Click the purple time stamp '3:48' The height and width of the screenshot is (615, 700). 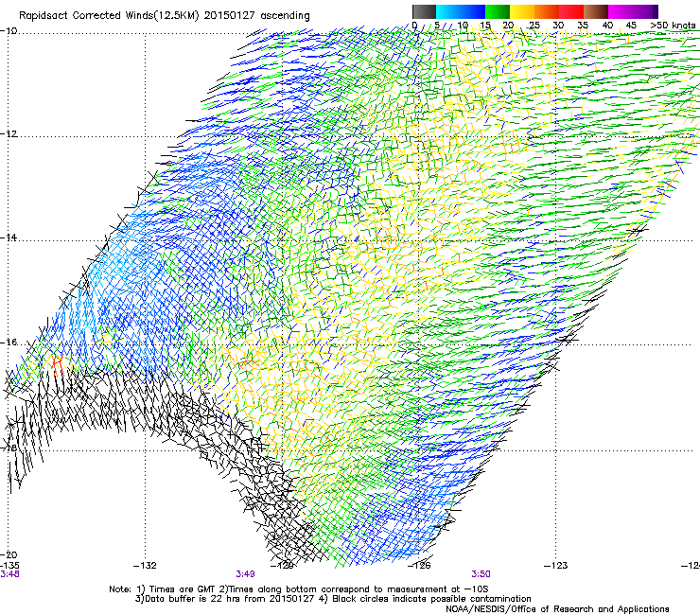[x=9, y=574]
